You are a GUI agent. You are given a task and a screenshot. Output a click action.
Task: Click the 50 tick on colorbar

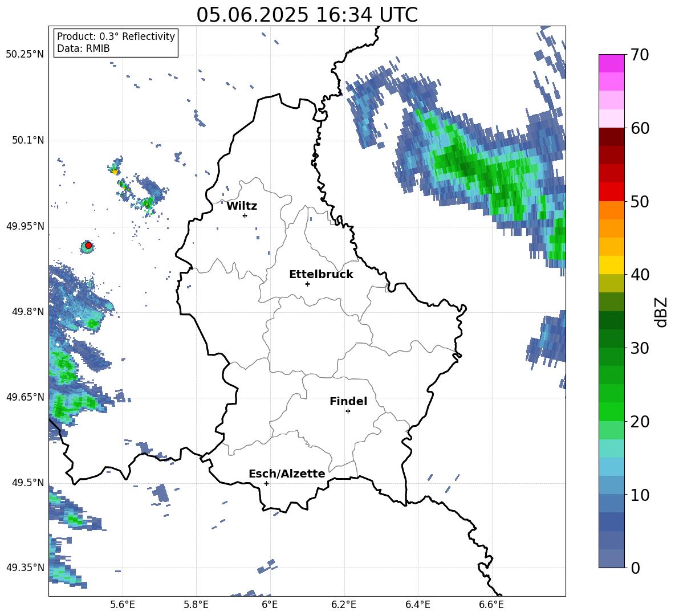pos(640,201)
